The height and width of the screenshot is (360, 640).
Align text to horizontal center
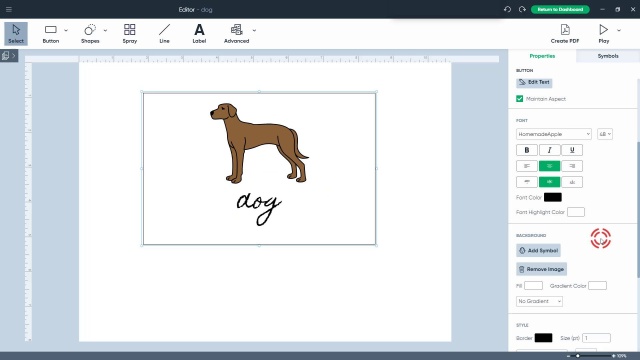point(549,166)
